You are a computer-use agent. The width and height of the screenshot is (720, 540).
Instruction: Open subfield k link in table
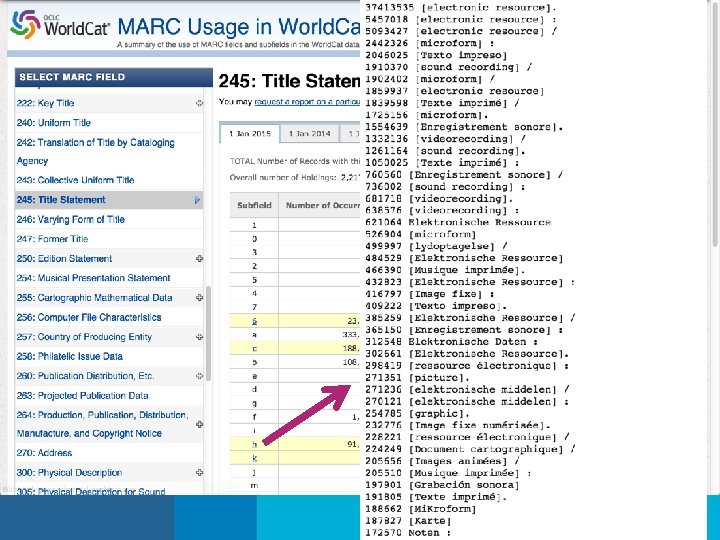pos(254,458)
